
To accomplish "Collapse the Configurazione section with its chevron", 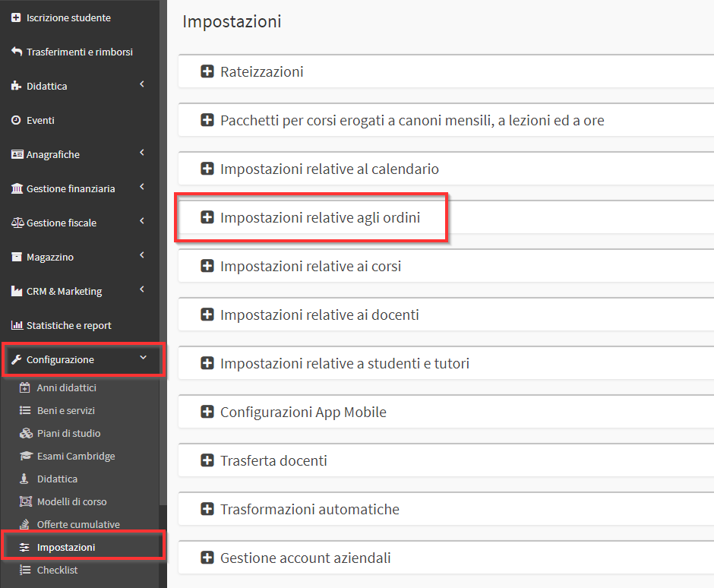I will [143, 358].
